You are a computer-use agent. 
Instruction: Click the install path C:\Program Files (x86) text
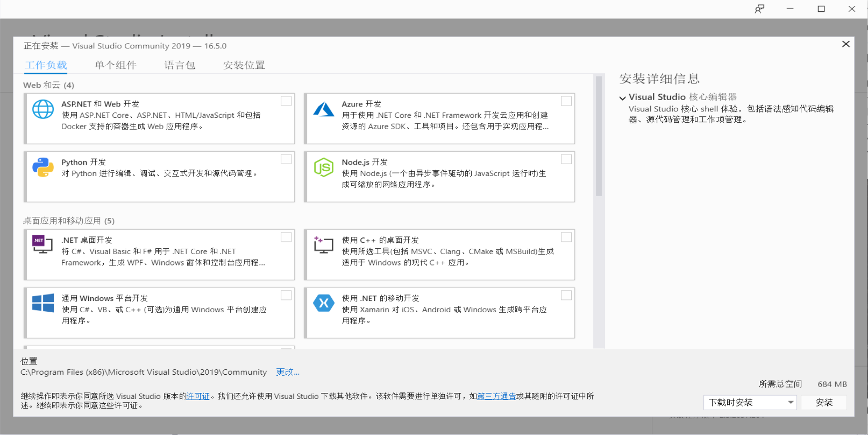click(x=144, y=372)
